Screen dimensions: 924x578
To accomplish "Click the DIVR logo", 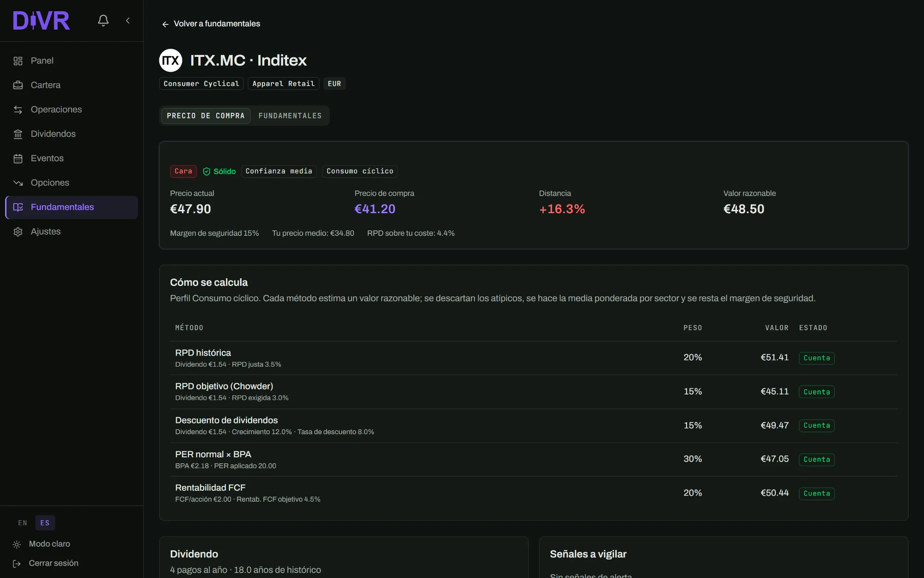I will tap(41, 21).
